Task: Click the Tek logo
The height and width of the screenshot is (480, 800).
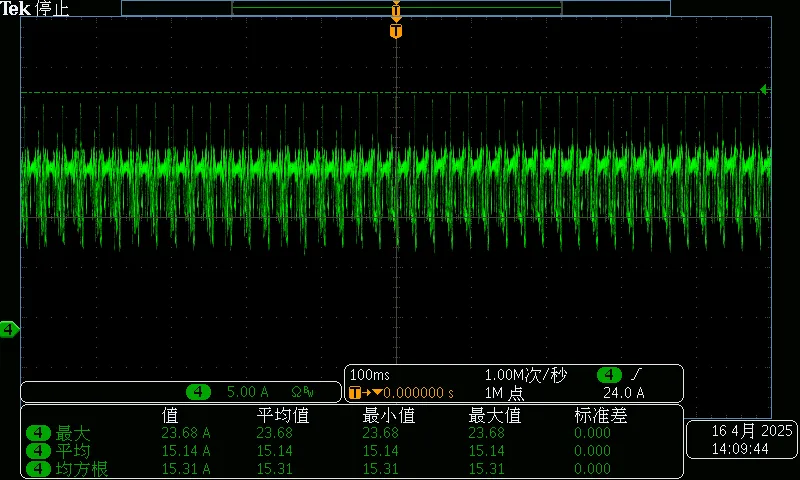Action: point(15,9)
